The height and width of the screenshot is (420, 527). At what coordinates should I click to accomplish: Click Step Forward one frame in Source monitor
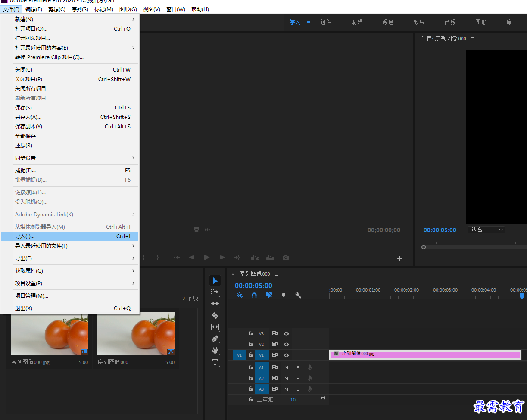pos(222,257)
